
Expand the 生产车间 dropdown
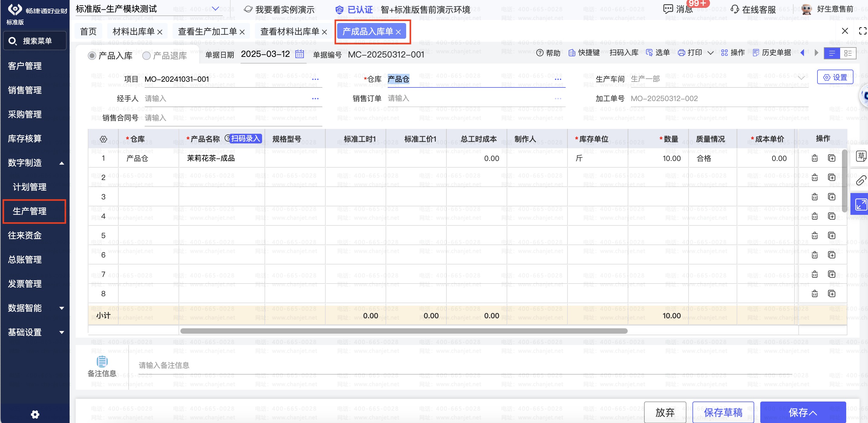pos(801,78)
